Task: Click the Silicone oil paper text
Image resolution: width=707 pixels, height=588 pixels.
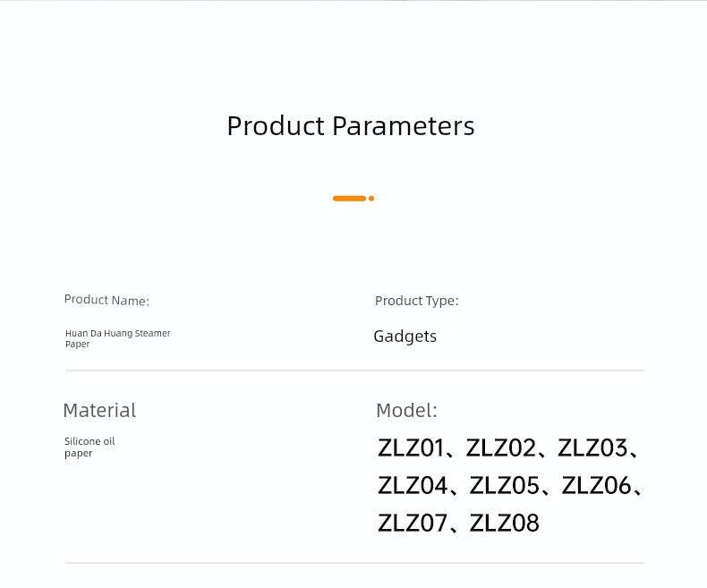Action: (89, 447)
